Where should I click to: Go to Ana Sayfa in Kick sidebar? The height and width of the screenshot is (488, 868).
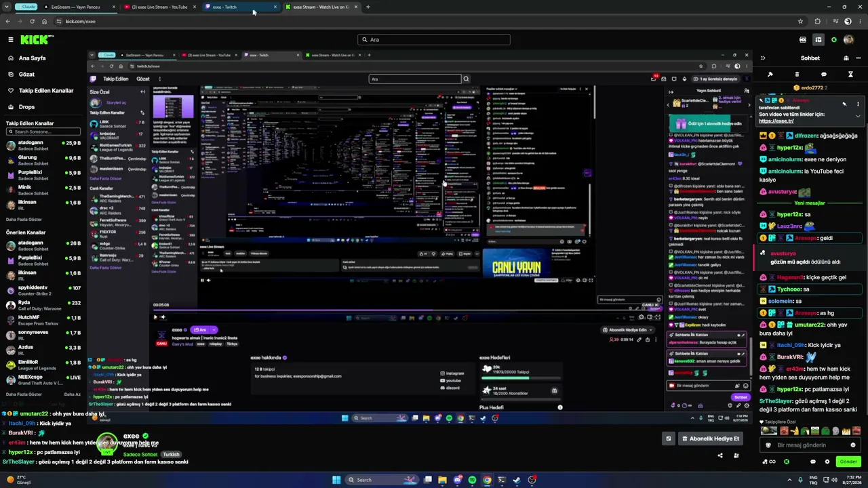click(x=32, y=58)
